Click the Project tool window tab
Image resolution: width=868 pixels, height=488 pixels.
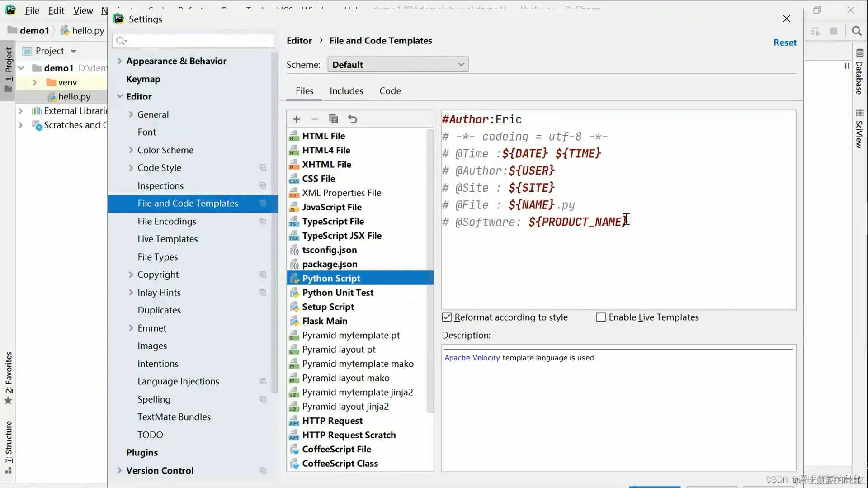click(8, 70)
